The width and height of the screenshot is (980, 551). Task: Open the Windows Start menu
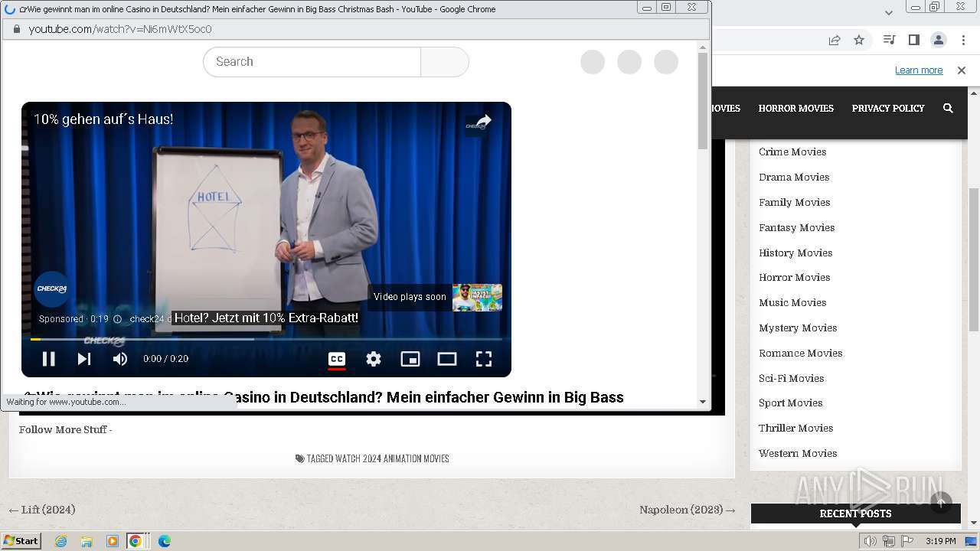tap(21, 541)
